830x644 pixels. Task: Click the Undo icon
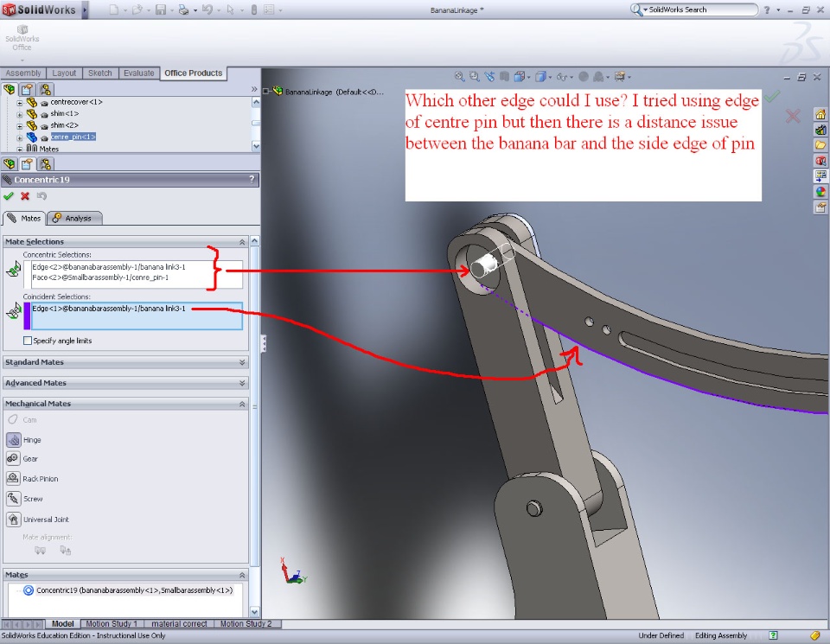coord(207,10)
